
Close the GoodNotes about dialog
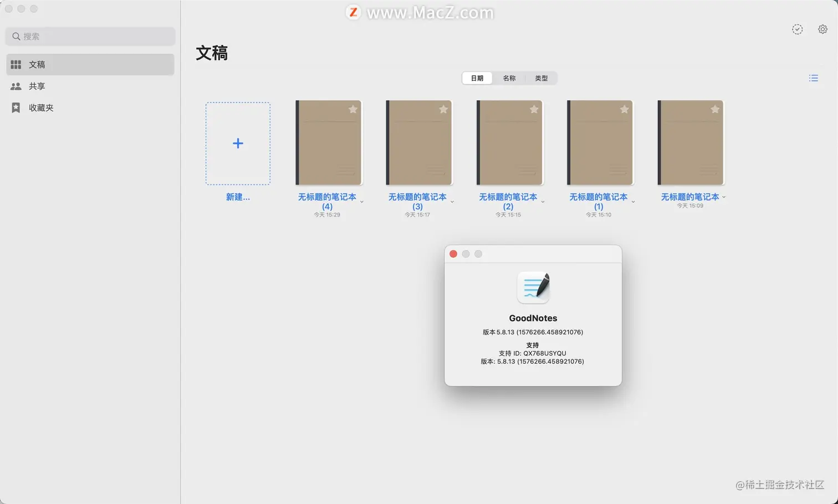453,254
